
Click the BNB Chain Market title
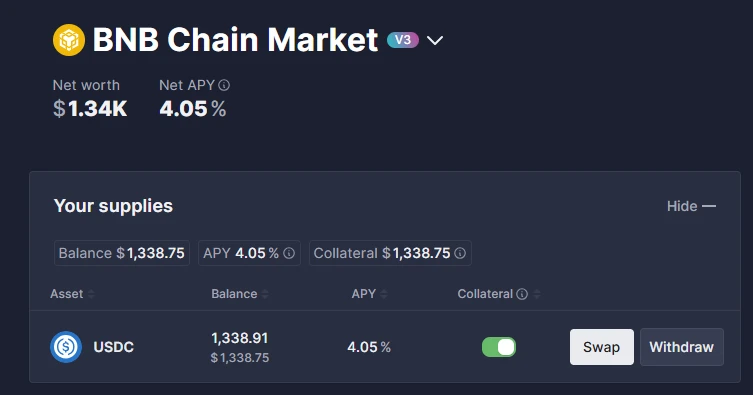(x=235, y=39)
